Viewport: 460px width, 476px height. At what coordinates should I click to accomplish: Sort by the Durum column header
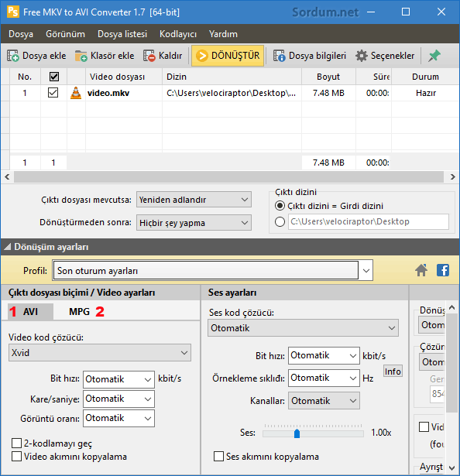point(425,77)
